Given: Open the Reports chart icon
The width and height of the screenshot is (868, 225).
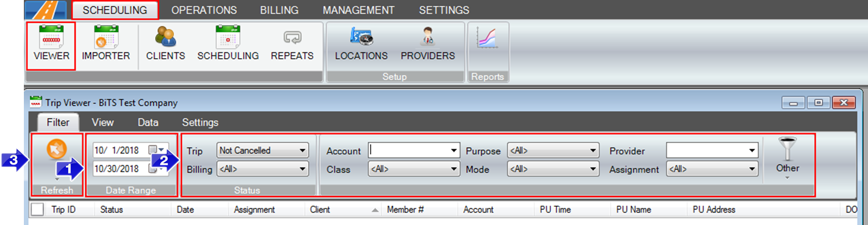Looking at the screenshot, I should pyautogui.click(x=488, y=38).
